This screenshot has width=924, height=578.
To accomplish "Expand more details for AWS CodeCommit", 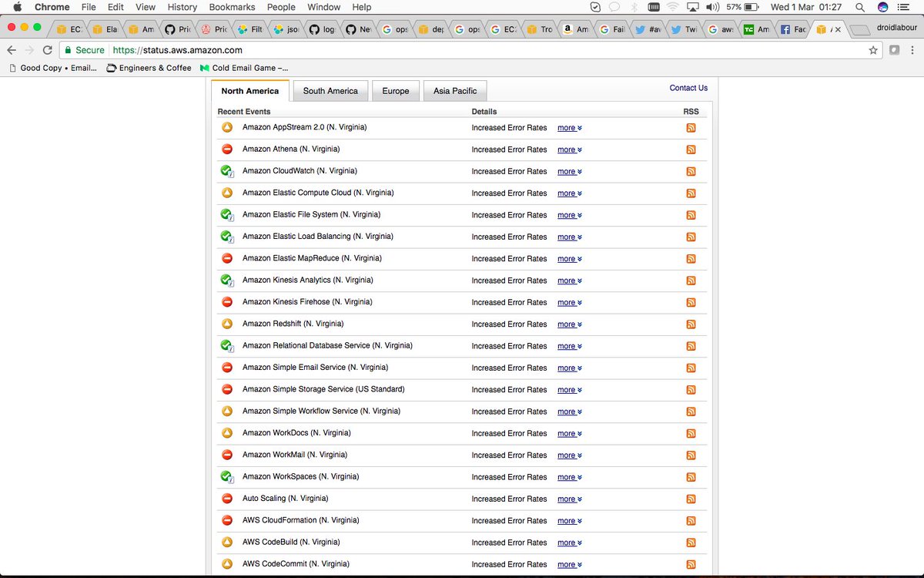I will coord(569,565).
